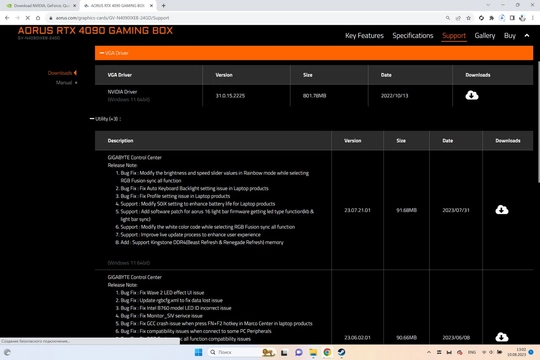Click the zoom magnifier icon in address bar
540x360 pixels.
pos(448,18)
